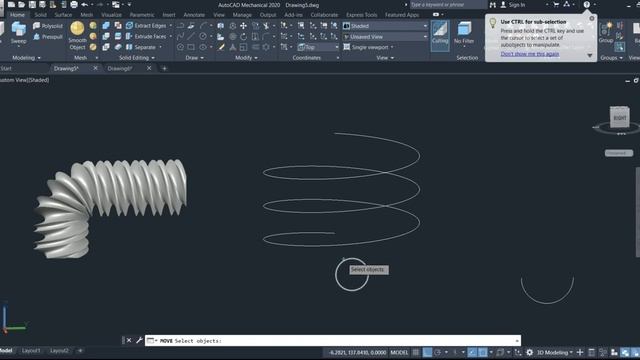Select the Sweep tool in Modeling panel

(x=18, y=33)
